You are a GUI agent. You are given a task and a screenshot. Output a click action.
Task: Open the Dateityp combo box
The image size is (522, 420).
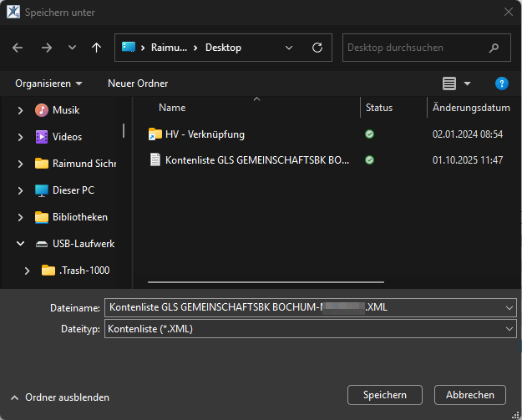pyautogui.click(x=310, y=330)
